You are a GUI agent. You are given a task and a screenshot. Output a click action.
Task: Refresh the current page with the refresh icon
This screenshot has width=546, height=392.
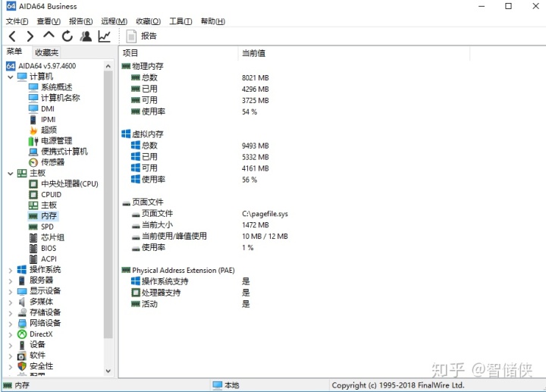67,36
